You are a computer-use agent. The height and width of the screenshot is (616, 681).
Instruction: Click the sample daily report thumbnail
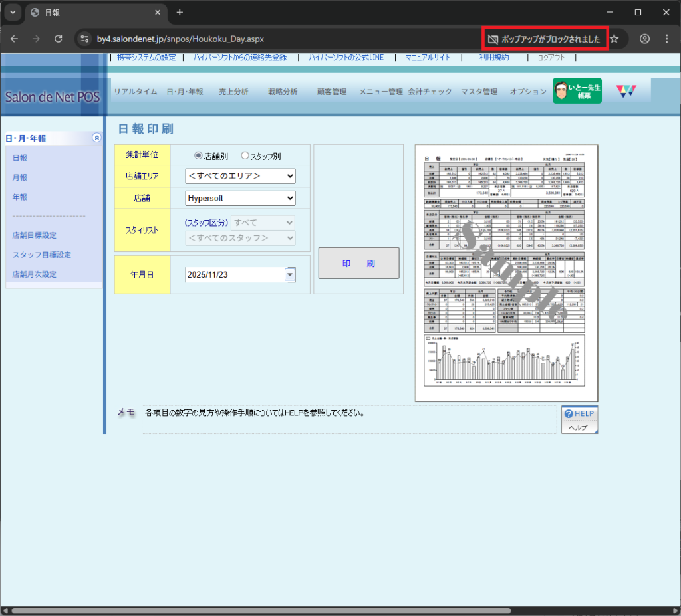click(498, 272)
